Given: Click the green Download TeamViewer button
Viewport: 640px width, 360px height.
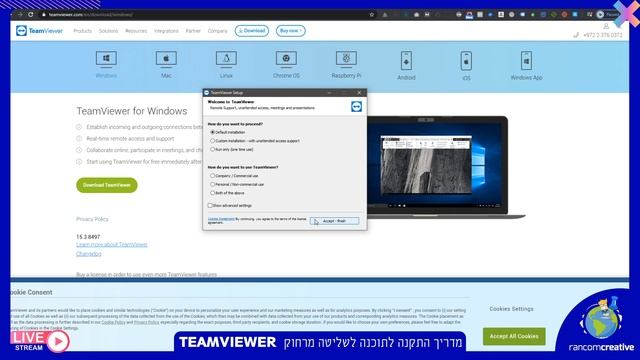Looking at the screenshot, I should point(107,185).
